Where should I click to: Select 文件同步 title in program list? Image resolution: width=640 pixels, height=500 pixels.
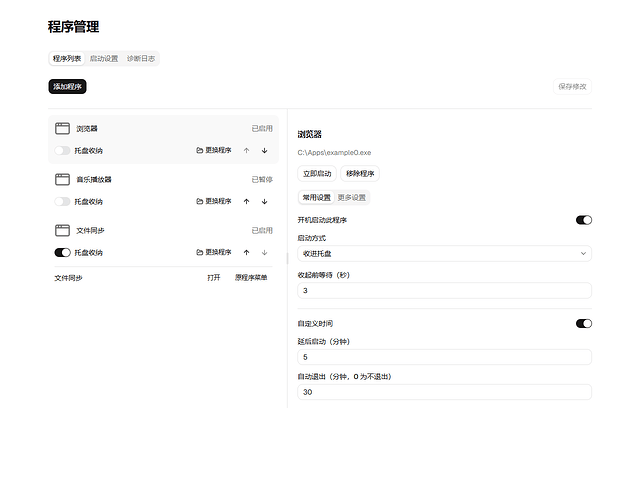click(x=90, y=230)
